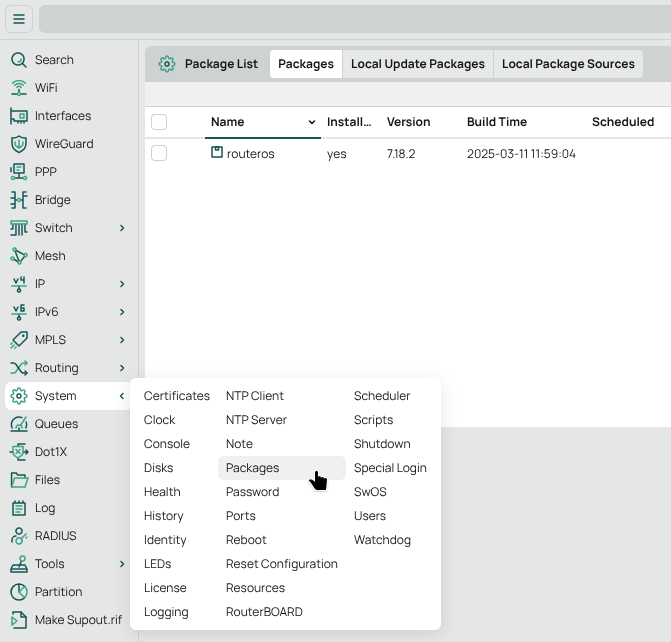Click the MPLS tag icon
The height and width of the screenshot is (642, 671).
19,340
